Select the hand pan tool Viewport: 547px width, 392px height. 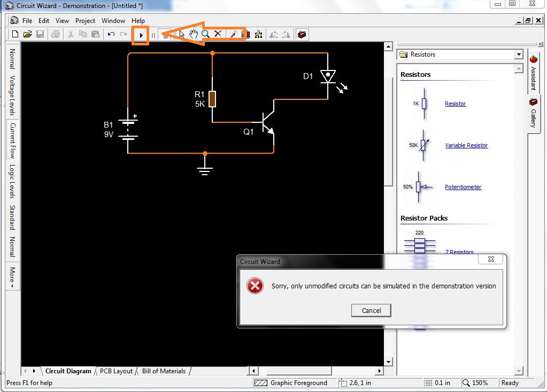[x=194, y=34]
